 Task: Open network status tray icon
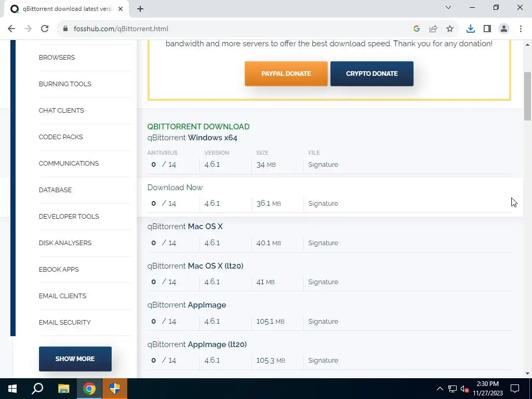pos(453,389)
